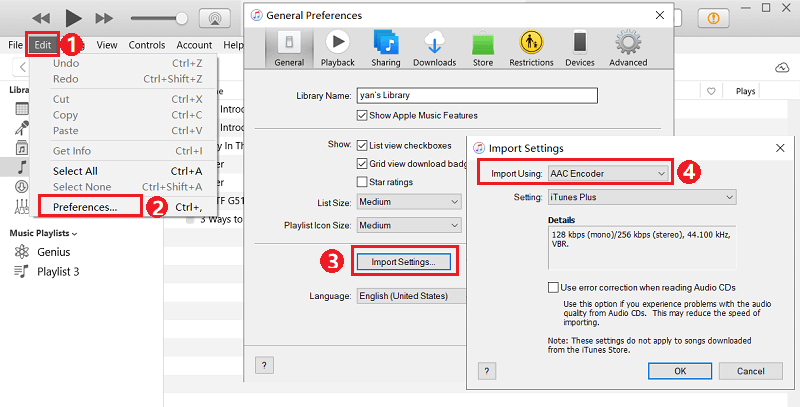The width and height of the screenshot is (800, 407).
Task: Open the Devices preferences tab
Action: 579,48
